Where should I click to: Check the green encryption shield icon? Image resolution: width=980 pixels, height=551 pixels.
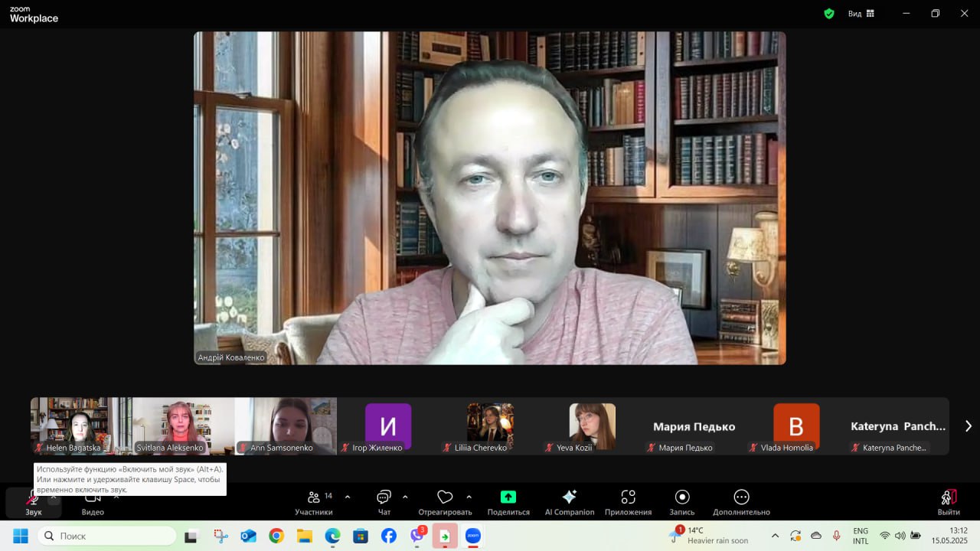pyautogui.click(x=829, y=14)
